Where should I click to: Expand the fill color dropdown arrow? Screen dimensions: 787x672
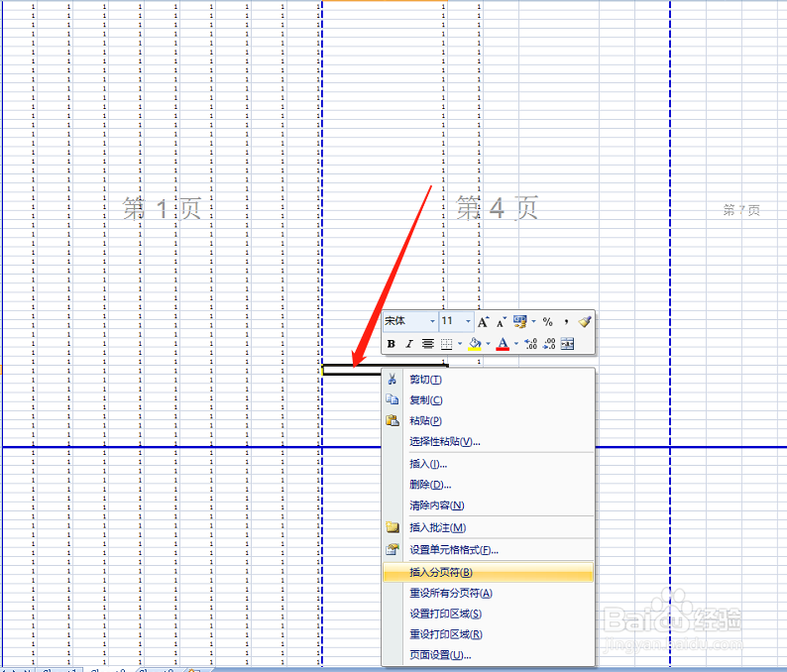pyautogui.click(x=488, y=344)
